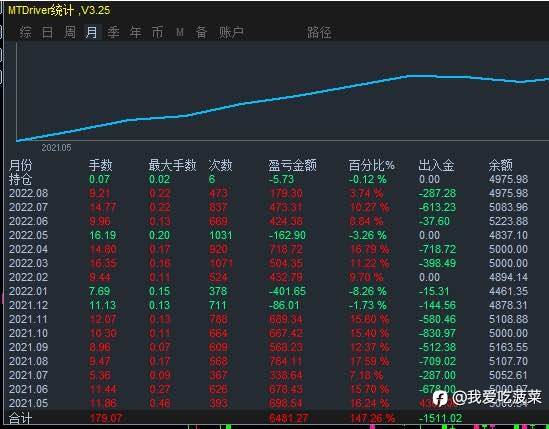The image size is (549, 429).
Task: Open the 路径 path tab
Action: 319,33
